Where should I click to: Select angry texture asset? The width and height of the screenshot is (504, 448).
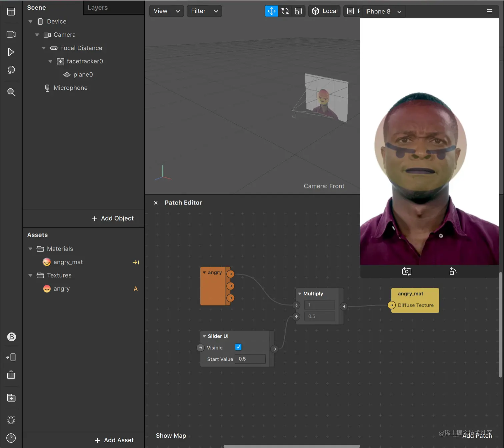[61, 289]
